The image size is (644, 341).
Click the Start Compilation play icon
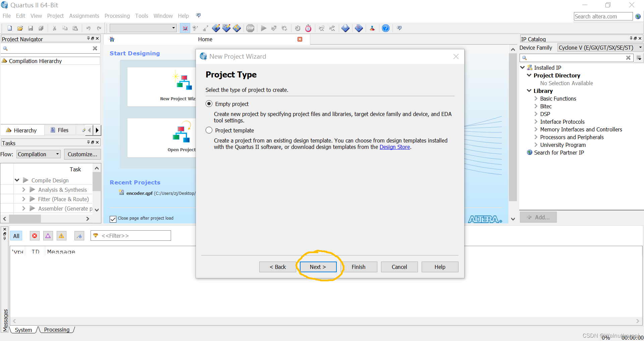264,28
